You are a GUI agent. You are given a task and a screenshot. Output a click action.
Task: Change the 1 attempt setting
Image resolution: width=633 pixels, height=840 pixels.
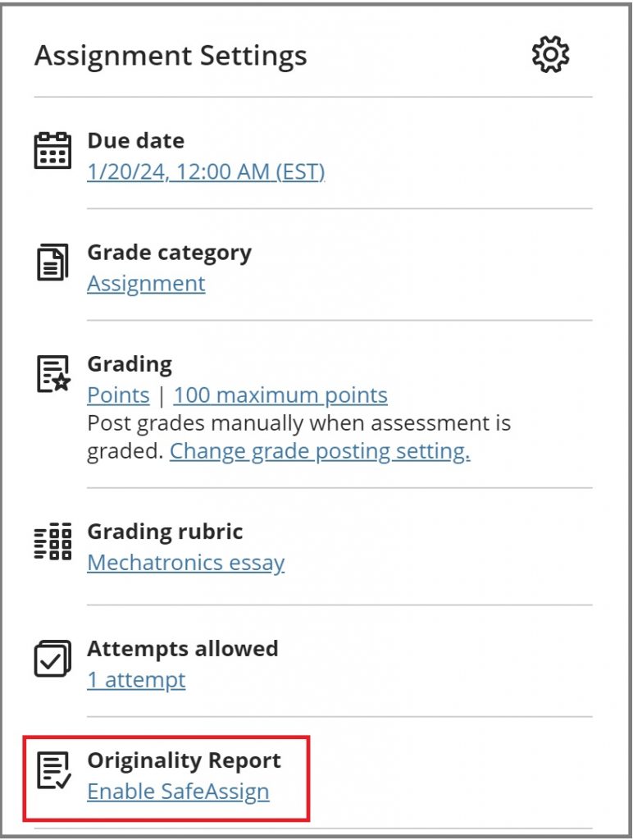coord(136,679)
